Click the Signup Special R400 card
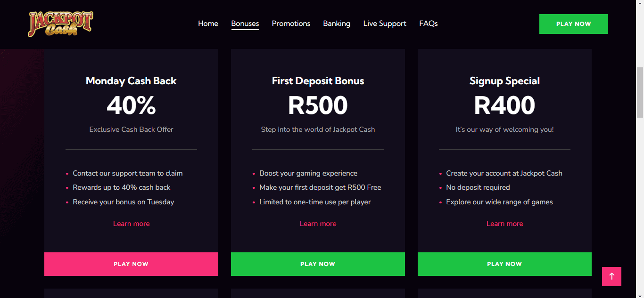This screenshot has height=298, width=644. 504,105
